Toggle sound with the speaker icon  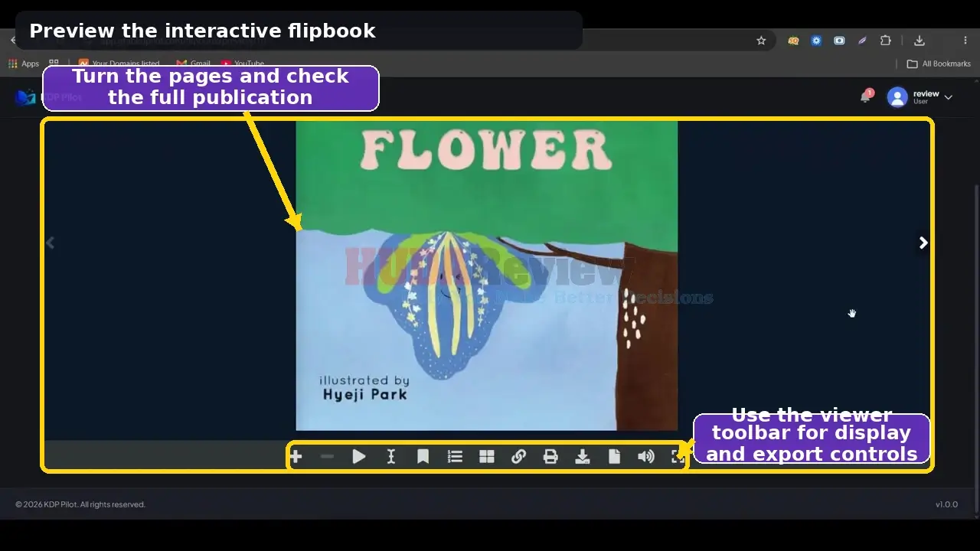[646, 457]
